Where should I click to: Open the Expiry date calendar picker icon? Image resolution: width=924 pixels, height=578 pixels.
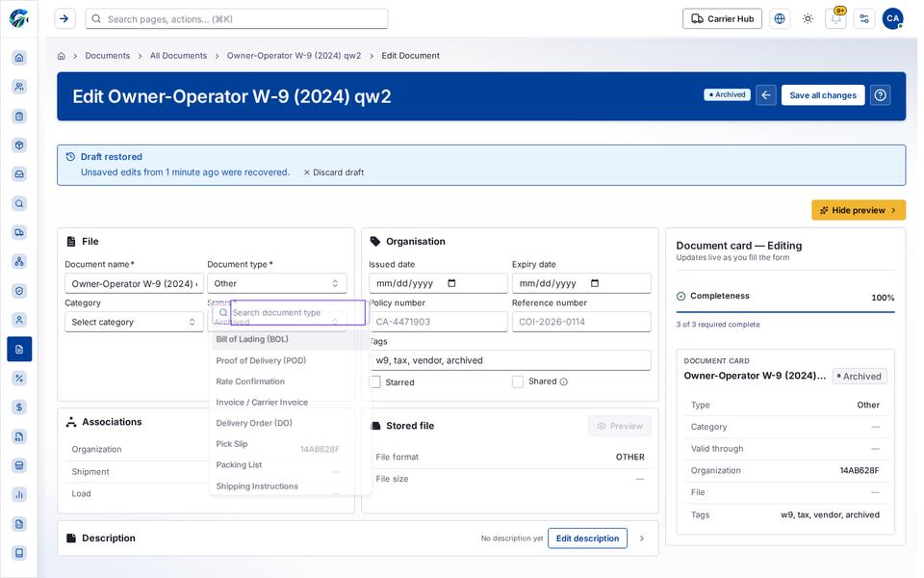click(x=595, y=283)
